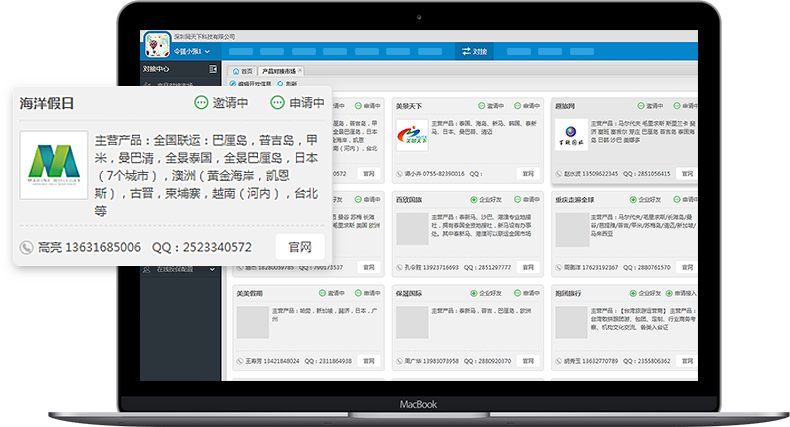The width and height of the screenshot is (790, 427).
Task: Click the 邀请中 icon on the 美美假期 card
Action: pyautogui.click(x=322, y=293)
